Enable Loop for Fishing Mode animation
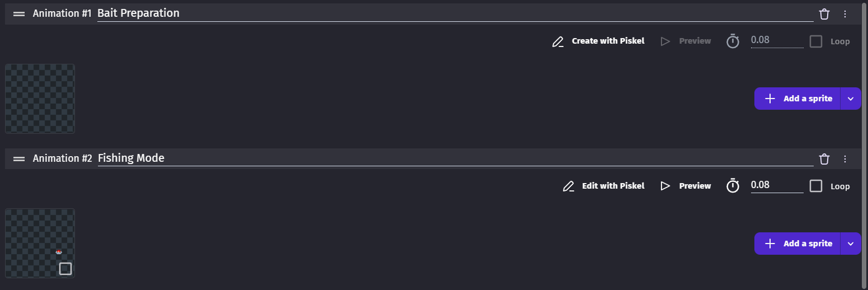This screenshot has width=868, height=290. [816, 186]
